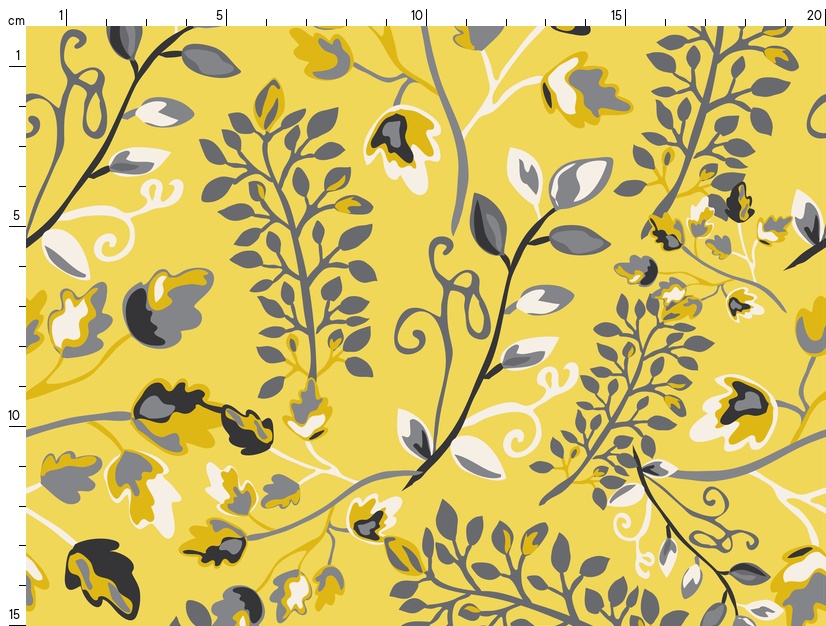The height and width of the screenshot is (626, 826).
Task: Click the 5 mark on the top ruler
Action: (220, 15)
